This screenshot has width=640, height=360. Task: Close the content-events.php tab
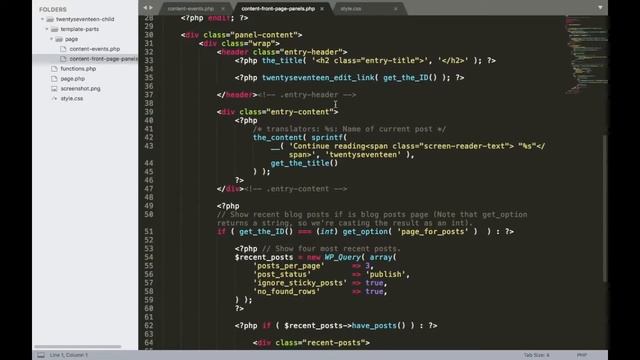(x=223, y=9)
